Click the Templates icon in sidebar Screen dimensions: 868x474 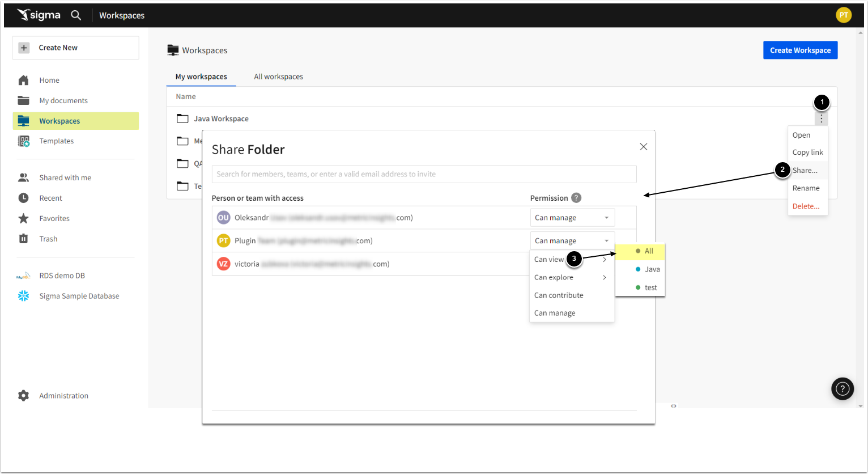click(23, 141)
